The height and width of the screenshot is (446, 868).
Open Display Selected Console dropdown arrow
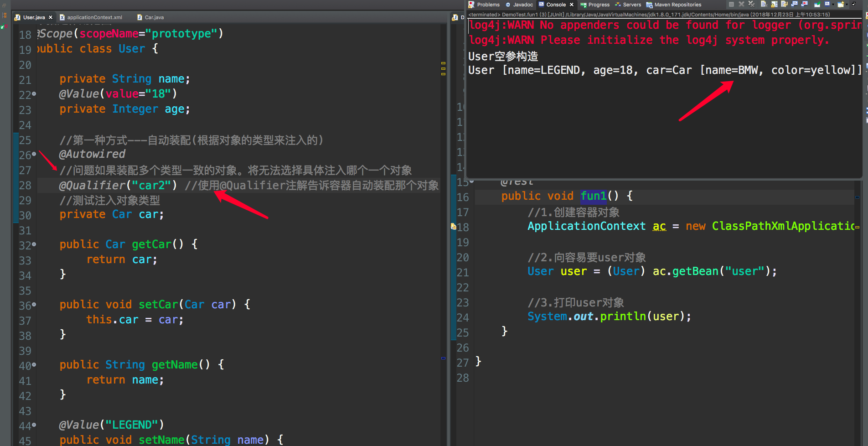(833, 5)
